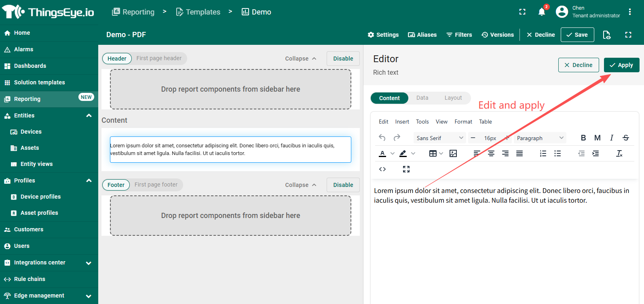Insert an image via toolbar icon
Screen dimensions: 644x304
tap(453, 153)
